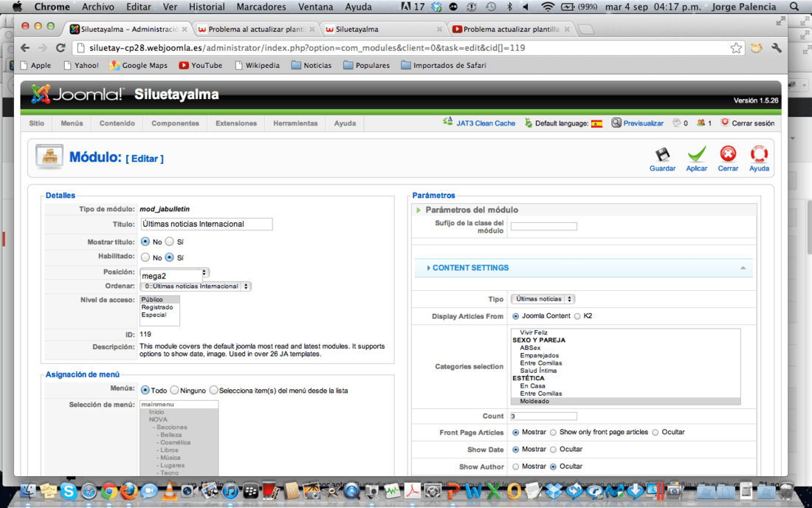Open the Ordenar dropdown

point(195,286)
